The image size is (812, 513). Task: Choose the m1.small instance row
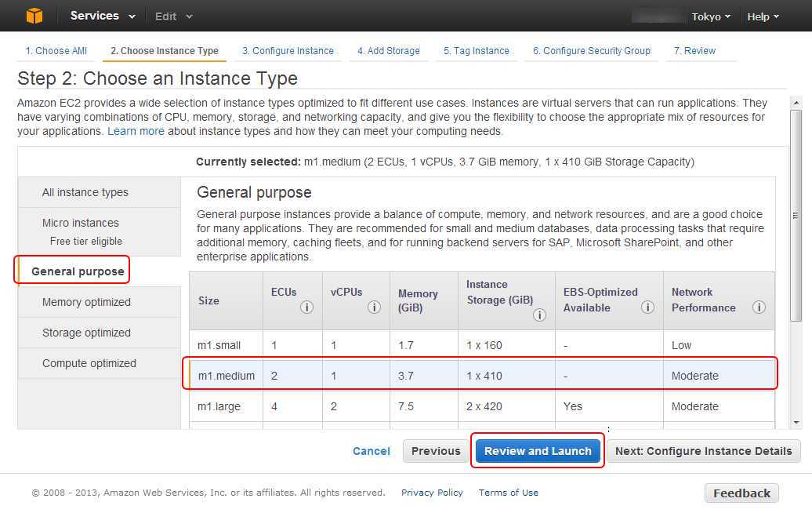(219, 345)
